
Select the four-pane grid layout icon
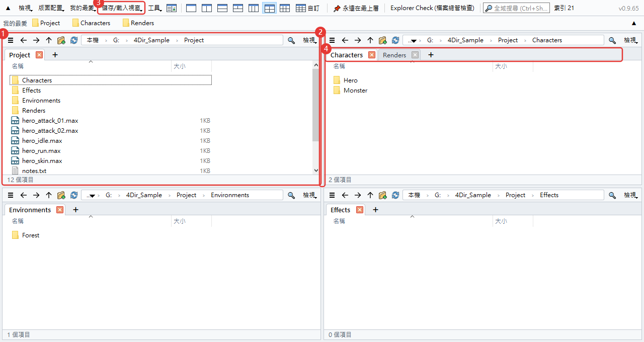click(x=269, y=8)
